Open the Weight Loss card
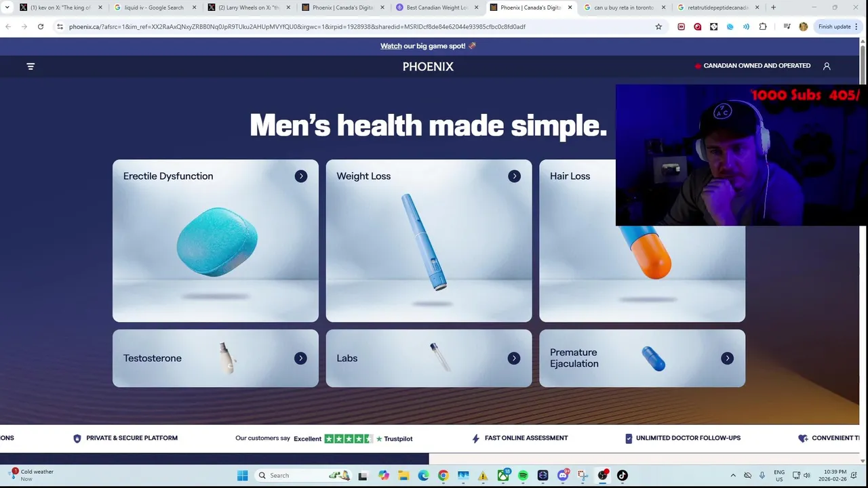The height and width of the screenshot is (488, 868). 429,241
